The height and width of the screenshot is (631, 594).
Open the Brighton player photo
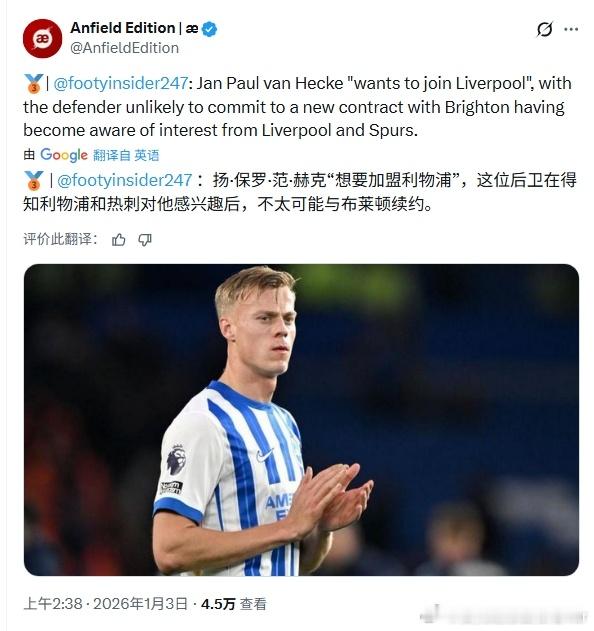301,420
